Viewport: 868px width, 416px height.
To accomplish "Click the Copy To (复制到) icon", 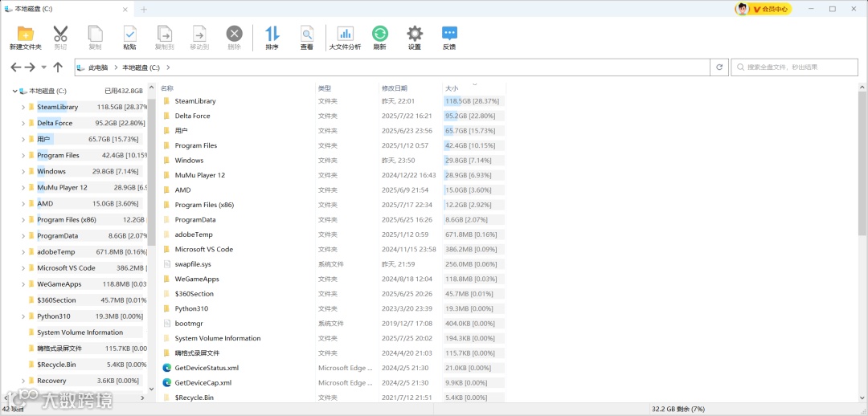I will tap(165, 34).
